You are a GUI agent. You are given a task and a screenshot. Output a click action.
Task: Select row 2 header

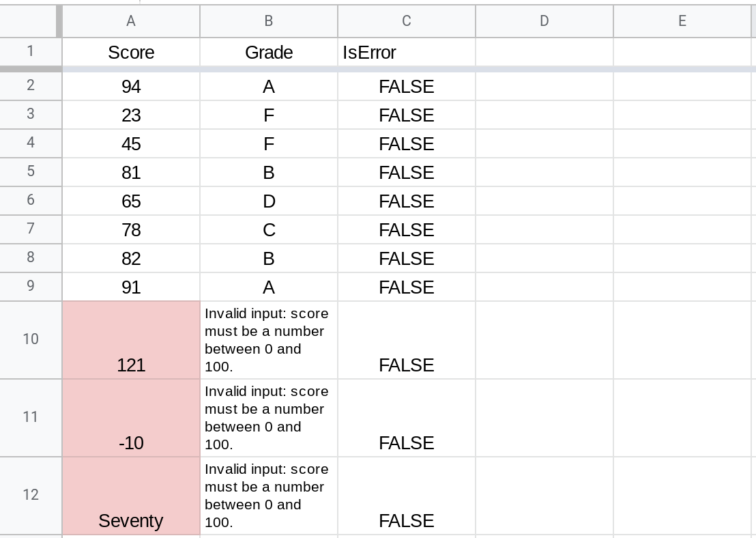(31, 86)
